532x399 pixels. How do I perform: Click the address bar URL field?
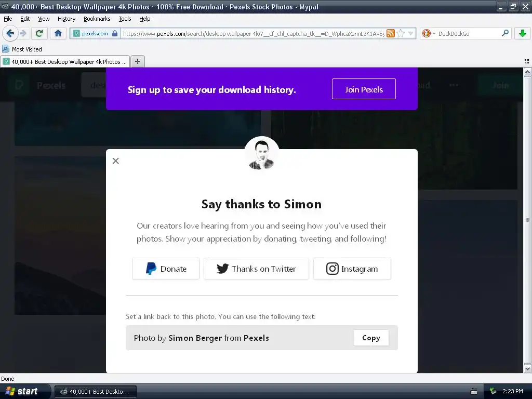pos(253,34)
